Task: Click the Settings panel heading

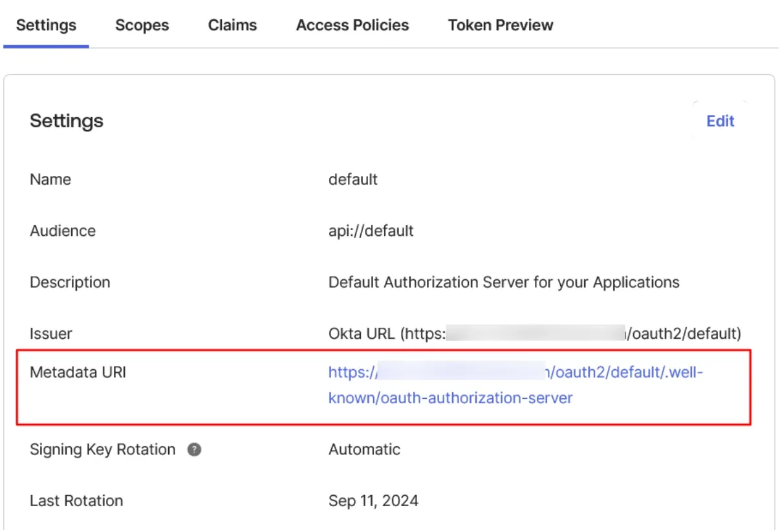Action: [x=67, y=121]
